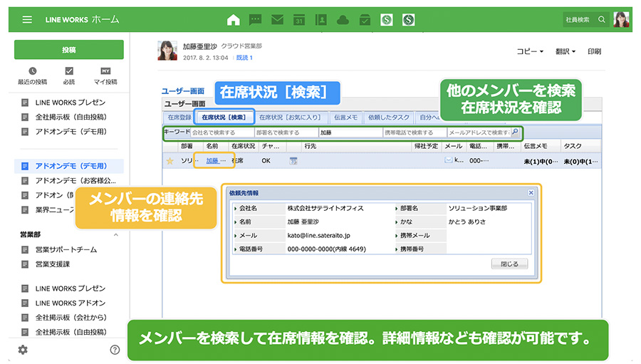Open the post author's avatar 加藤亜里沙
The image size is (641, 364).
point(167,51)
